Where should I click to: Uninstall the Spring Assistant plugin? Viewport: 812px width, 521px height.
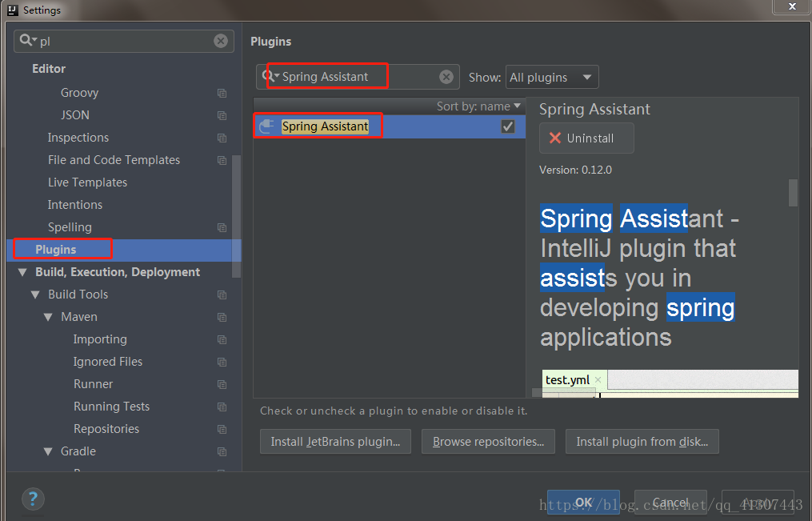coord(586,138)
